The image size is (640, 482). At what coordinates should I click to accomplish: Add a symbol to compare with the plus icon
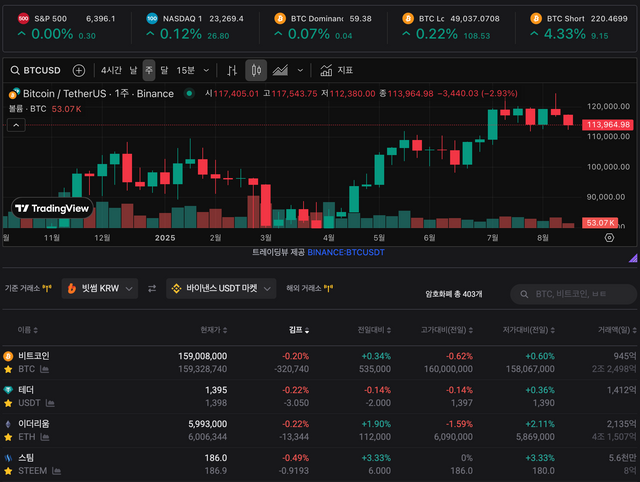pos(79,70)
